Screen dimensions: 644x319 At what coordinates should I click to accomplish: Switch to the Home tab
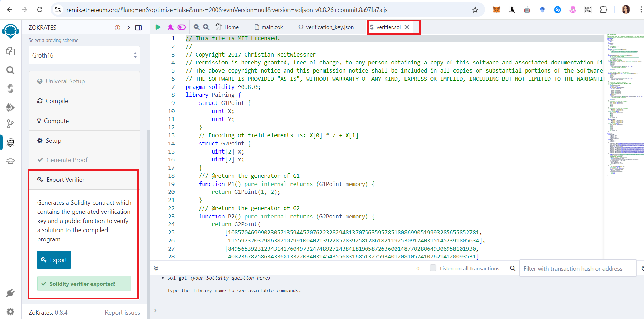pyautogui.click(x=227, y=27)
